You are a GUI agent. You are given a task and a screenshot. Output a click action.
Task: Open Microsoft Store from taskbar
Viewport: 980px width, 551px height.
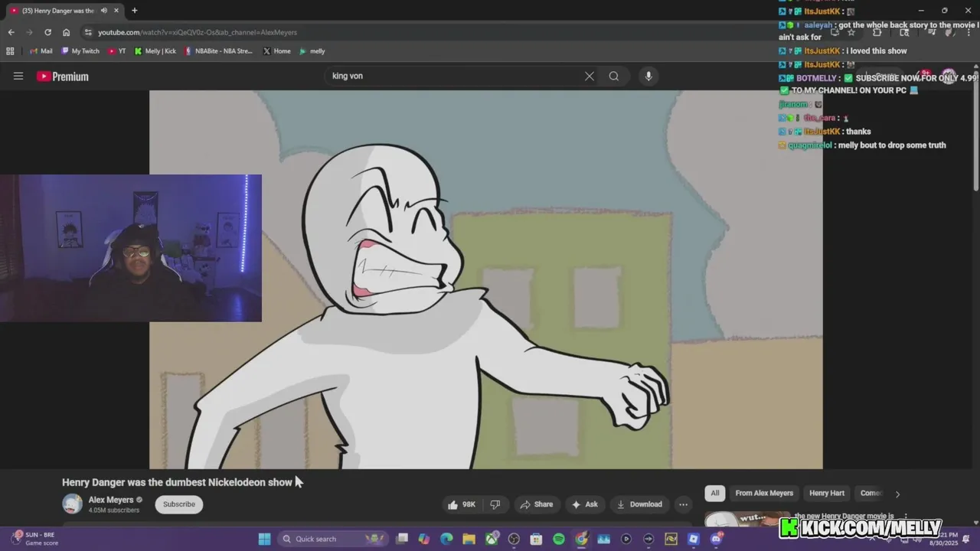point(536,539)
